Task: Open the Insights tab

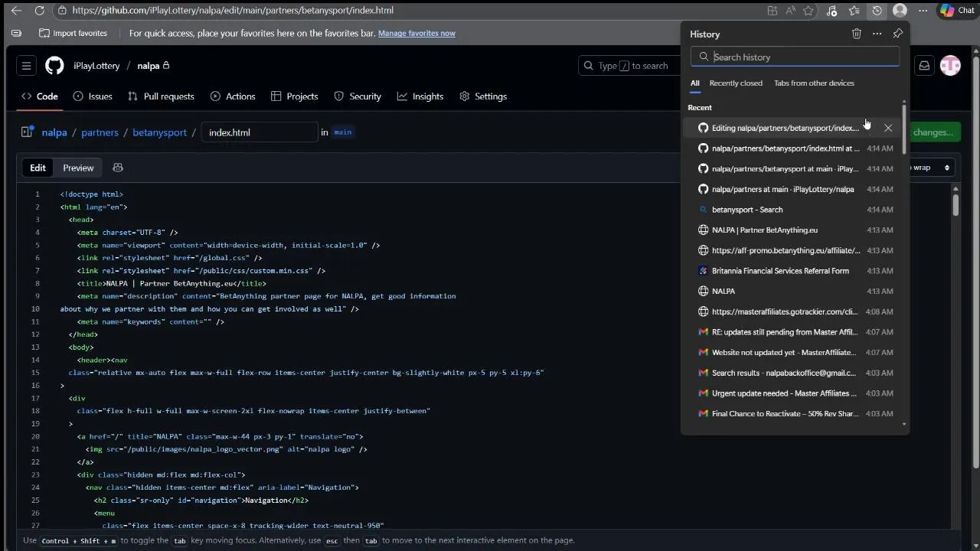Action: click(420, 96)
